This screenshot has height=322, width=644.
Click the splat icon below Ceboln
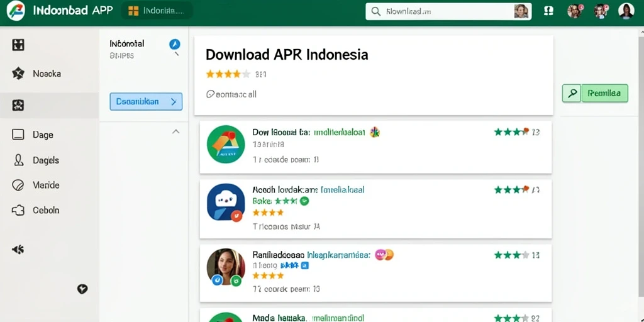click(18, 249)
